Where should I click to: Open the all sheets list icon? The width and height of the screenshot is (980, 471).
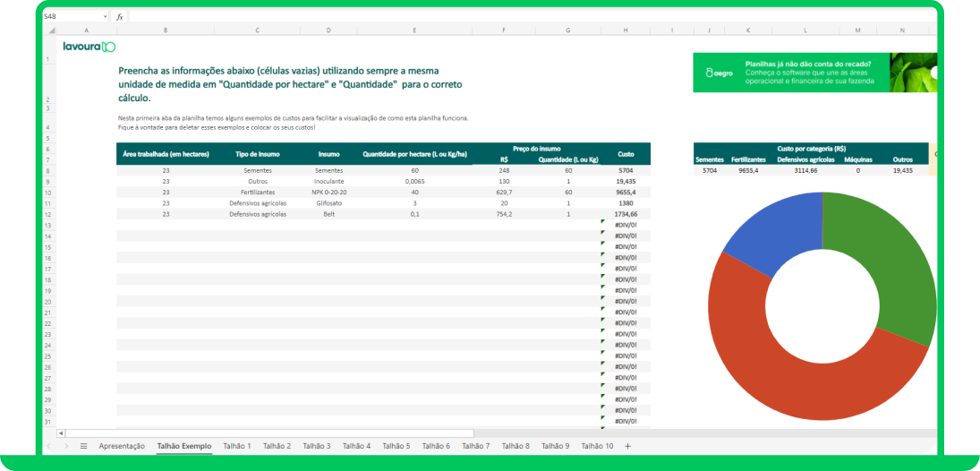pyautogui.click(x=84, y=446)
